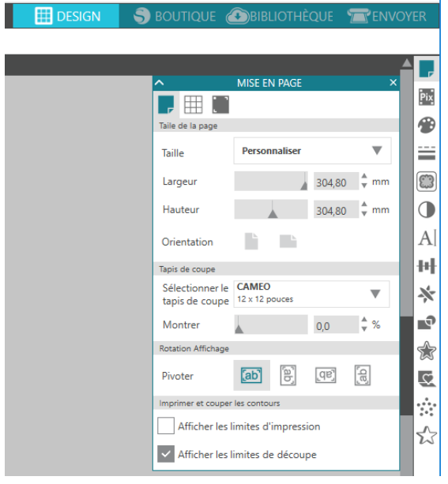
Task: Rotate view 270 degrees option
Action: click(363, 375)
